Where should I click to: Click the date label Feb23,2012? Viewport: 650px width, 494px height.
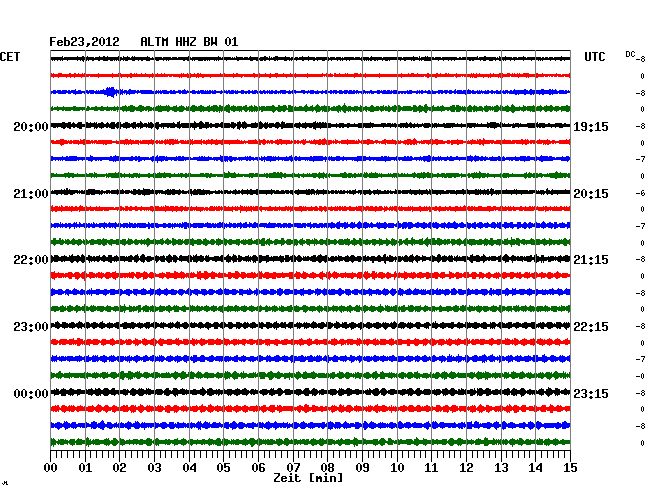(84, 42)
